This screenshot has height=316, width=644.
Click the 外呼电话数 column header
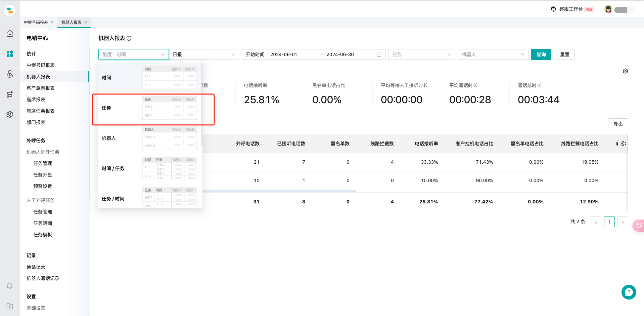248,144
